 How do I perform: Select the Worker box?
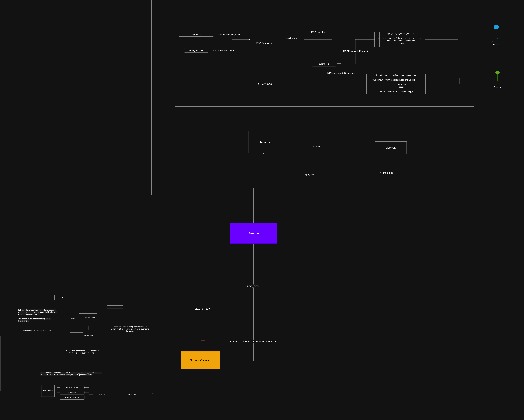click(64, 298)
